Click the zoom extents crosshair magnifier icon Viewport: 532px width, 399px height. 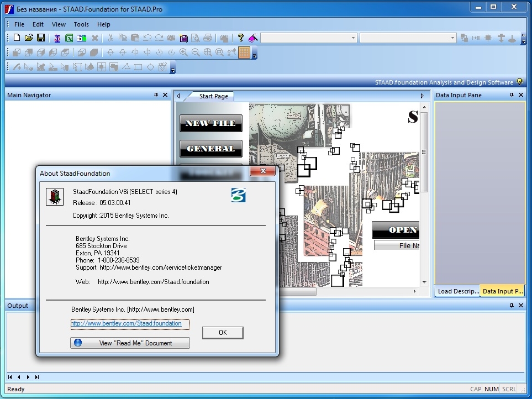pos(208,53)
